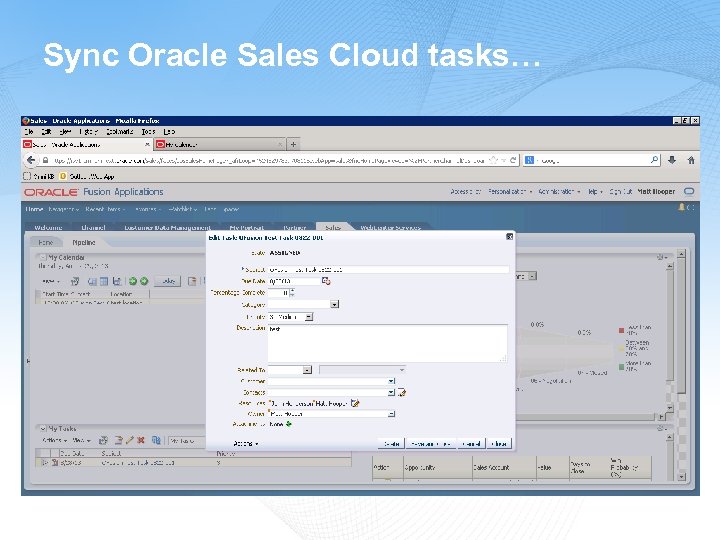Image resolution: width=720 pixels, height=540 pixels.
Task: Open the Contacts dropdown arrow
Action: coord(391,393)
